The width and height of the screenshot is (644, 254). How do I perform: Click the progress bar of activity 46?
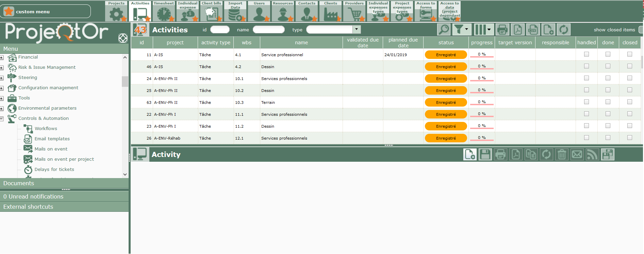tap(481, 67)
